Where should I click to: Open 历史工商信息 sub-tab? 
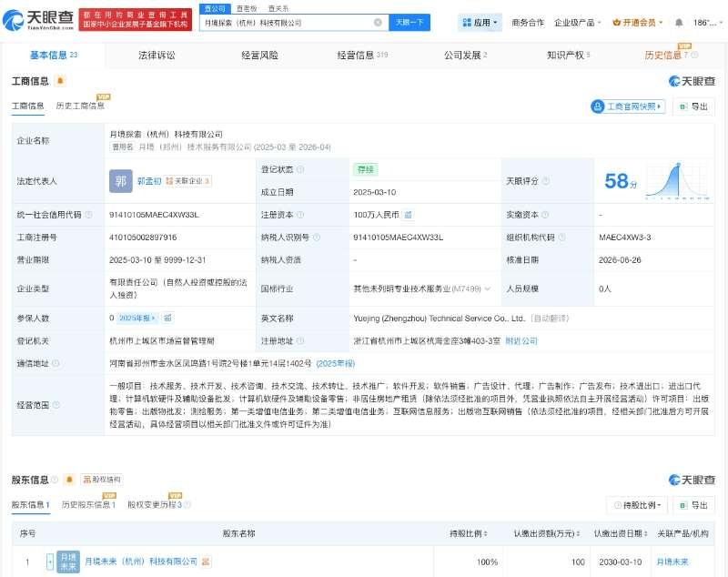pyautogui.click(x=80, y=106)
